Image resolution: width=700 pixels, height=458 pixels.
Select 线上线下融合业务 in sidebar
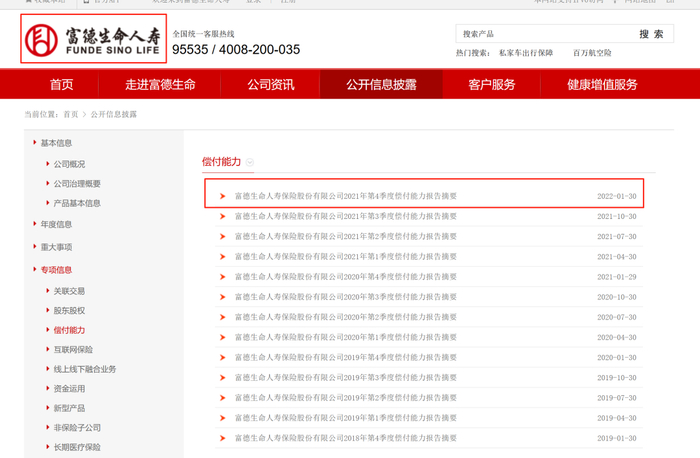pos(85,369)
